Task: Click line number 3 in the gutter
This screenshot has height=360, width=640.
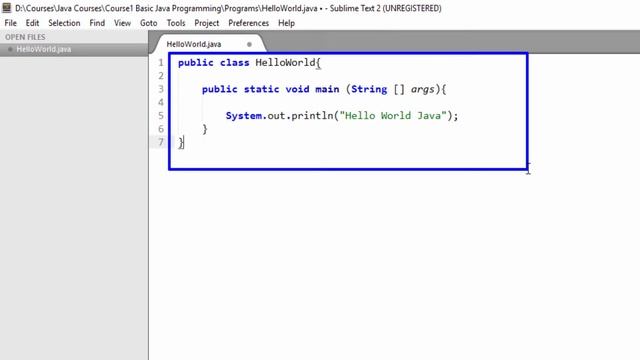Action: [161, 89]
